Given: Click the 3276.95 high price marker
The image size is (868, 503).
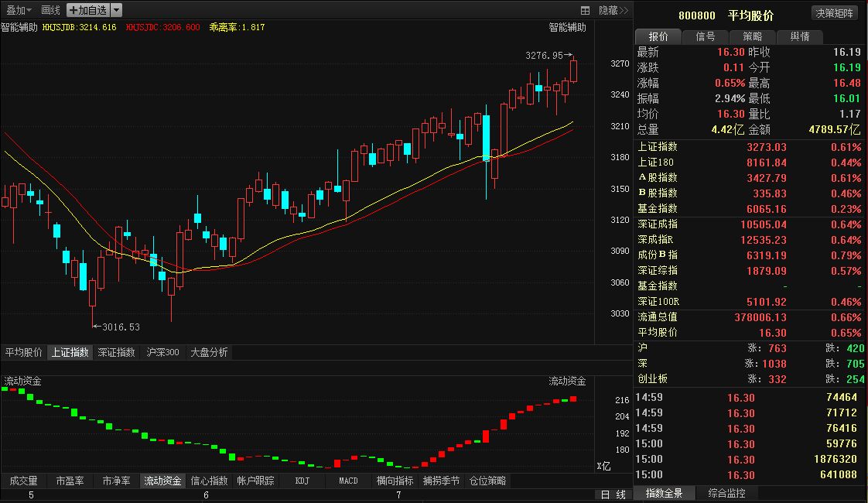Looking at the screenshot, I should (x=544, y=56).
